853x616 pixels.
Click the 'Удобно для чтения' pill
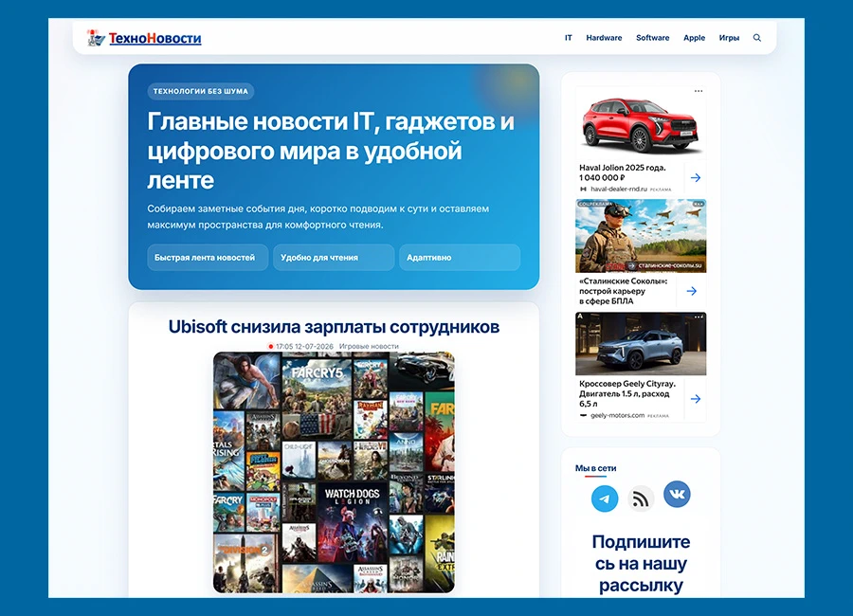coord(334,258)
